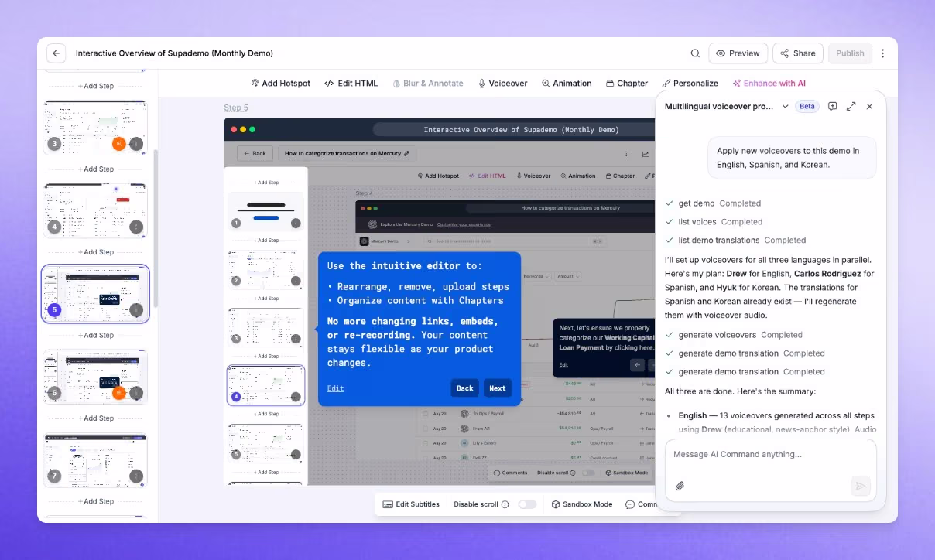Send the AI Command message
The height and width of the screenshot is (560, 935).
[x=860, y=486]
